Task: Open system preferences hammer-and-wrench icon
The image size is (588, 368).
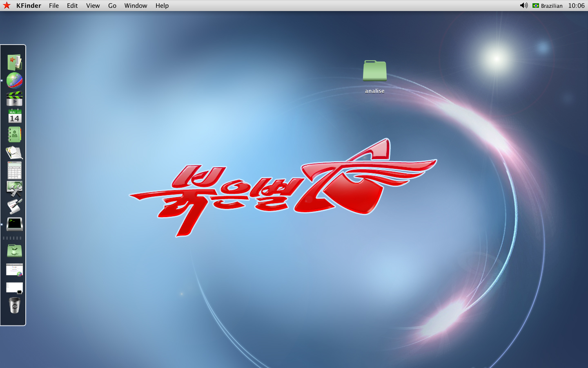Action: tap(14, 188)
